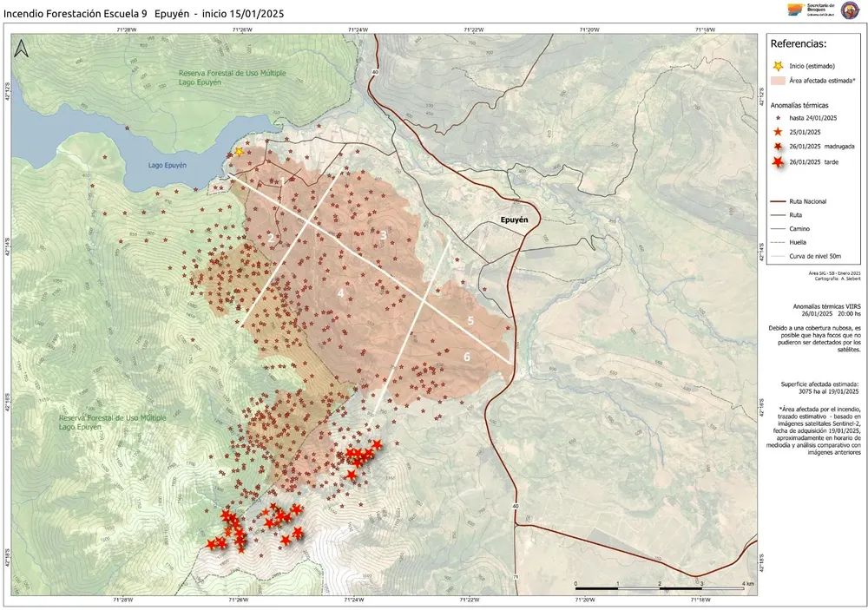Select the yellow Inicio (estimado) legend star

[x=777, y=66]
